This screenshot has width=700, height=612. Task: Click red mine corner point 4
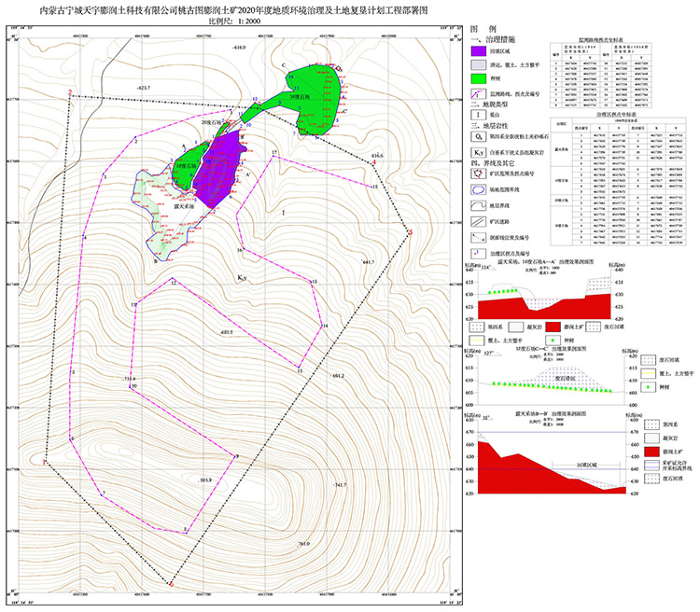[374, 162]
